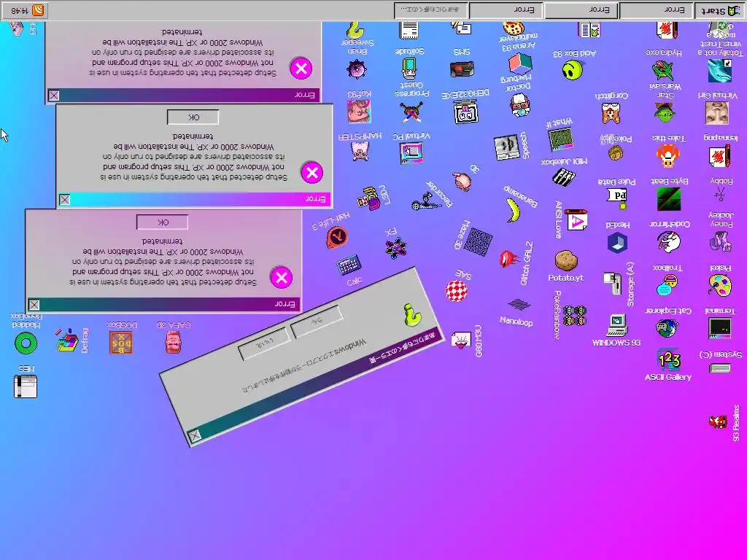Launch the Nanoloop icon

(519, 304)
